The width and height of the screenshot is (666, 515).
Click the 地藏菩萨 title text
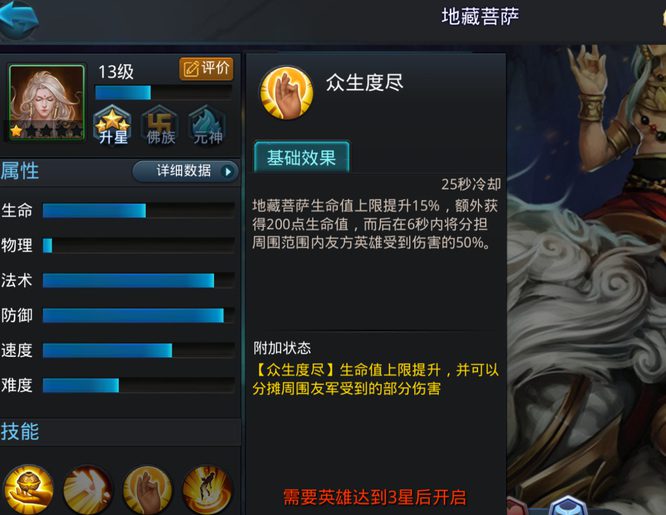480,17
